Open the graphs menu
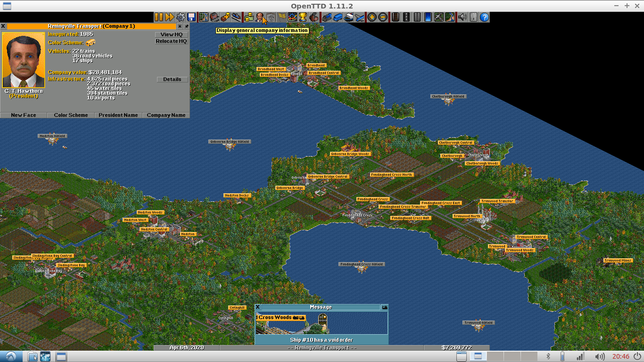Image resolution: width=644 pixels, height=362 pixels. pyautogui.click(x=292, y=17)
